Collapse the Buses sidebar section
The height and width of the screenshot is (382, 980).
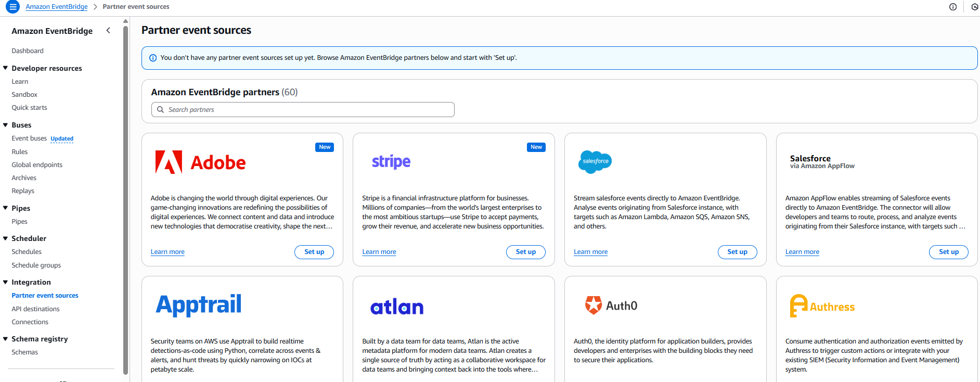coord(6,125)
